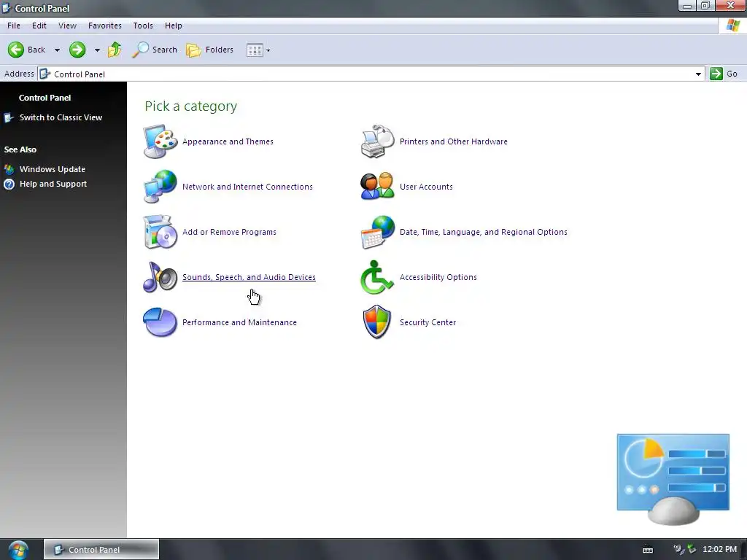Click the Performance and Maintenance pie icon
Screen dimensions: 747x560
(x=160, y=322)
